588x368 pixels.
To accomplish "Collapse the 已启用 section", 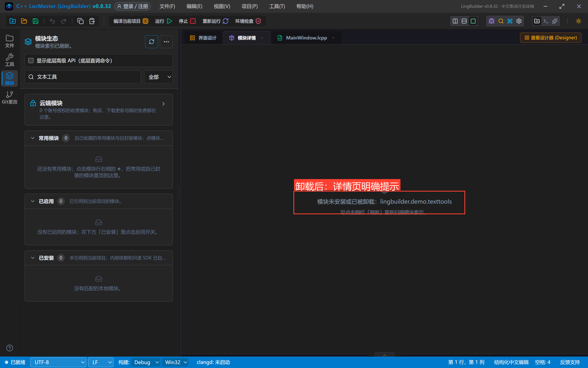I will (x=32, y=201).
